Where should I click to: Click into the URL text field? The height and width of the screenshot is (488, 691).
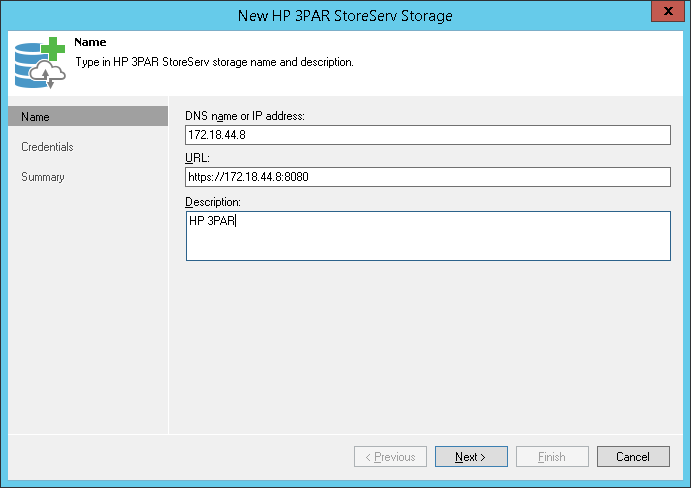(x=427, y=177)
